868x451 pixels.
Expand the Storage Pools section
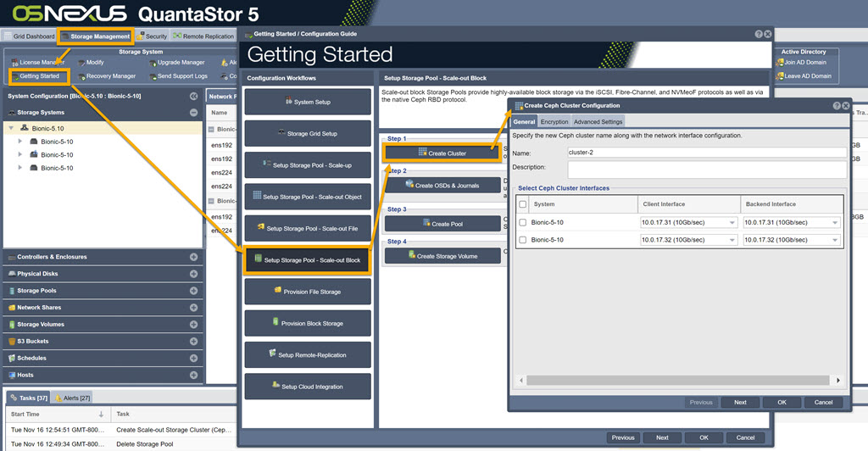click(x=194, y=291)
